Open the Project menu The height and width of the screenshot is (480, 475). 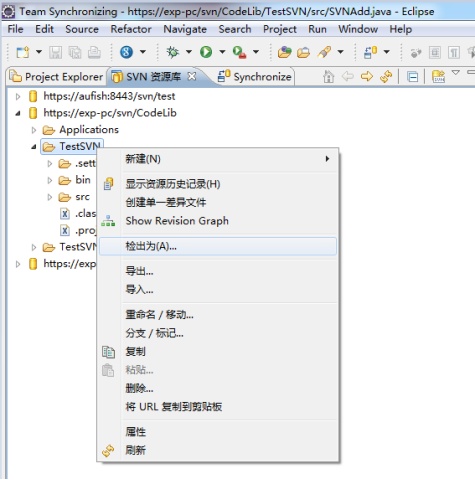[280, 29]
